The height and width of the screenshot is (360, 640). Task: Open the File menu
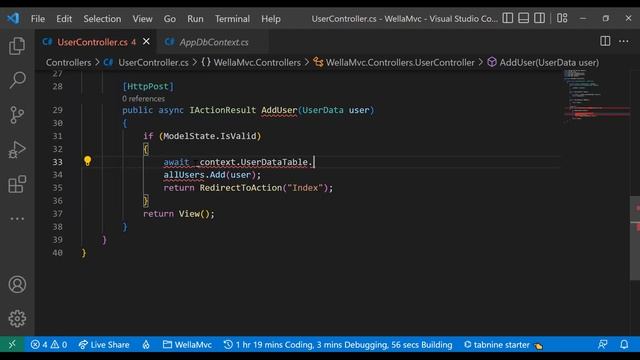(x=38, y=19)
